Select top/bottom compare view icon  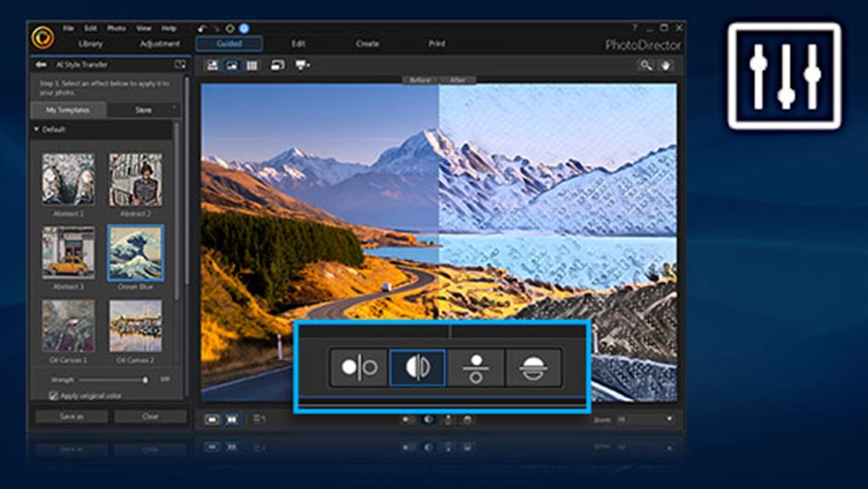[x=476, y=367]
